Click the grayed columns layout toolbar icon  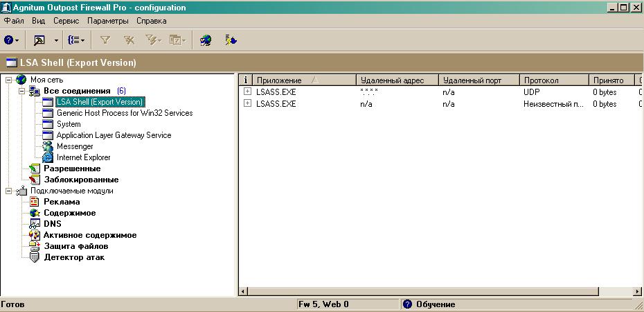tap(178, 40)
